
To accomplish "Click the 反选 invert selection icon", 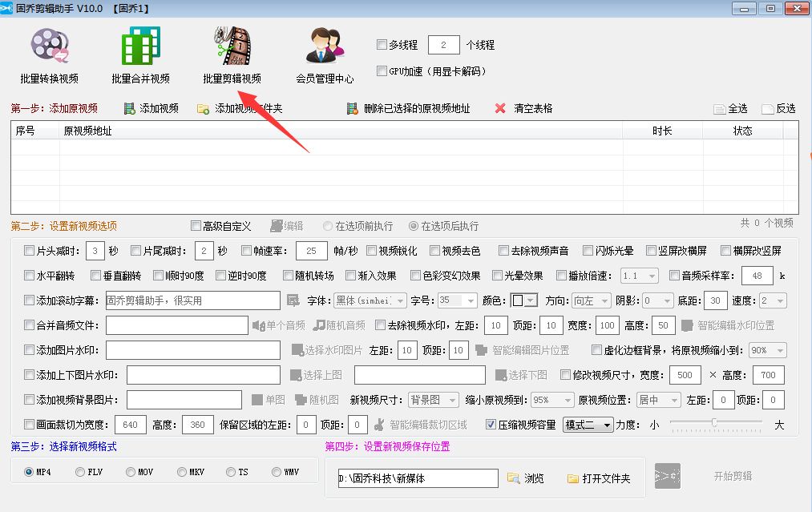I will (x=767, y=109).
